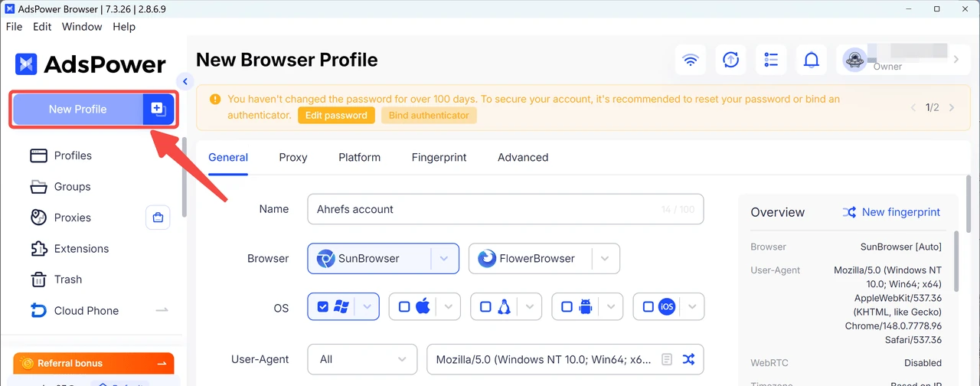
Task: Open Extensions in the sidebar
Action: [81, 249]
